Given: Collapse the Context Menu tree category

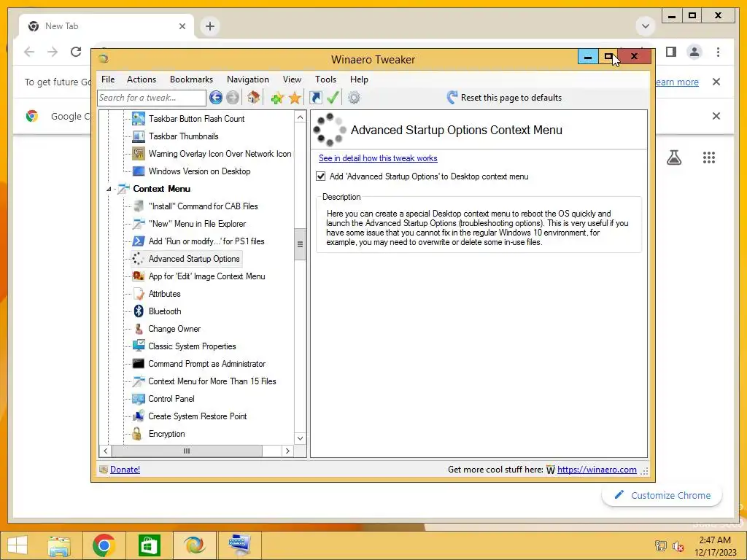Looking at the screenshot, I should coord(109,189).
